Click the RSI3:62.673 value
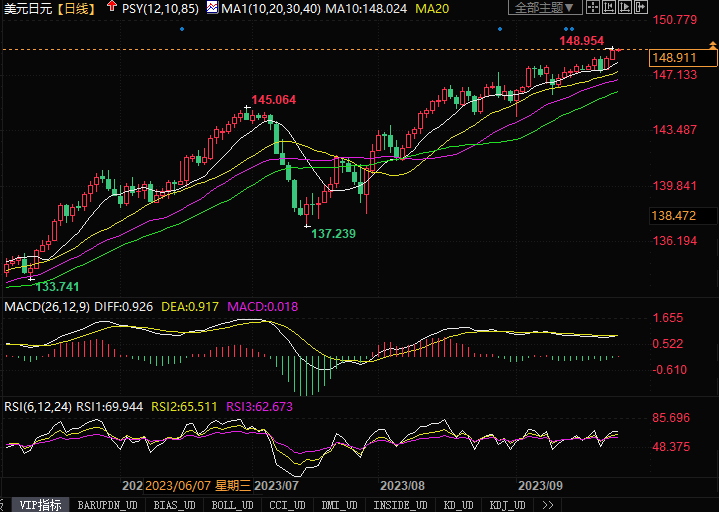Image resolution: width=719 pixels, height=512 pixels. click(260, 407)
